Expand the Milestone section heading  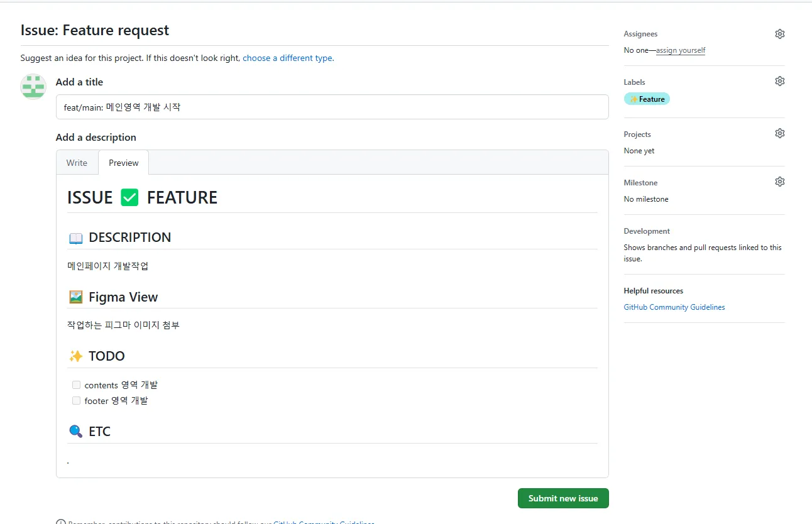coord(640,183)
